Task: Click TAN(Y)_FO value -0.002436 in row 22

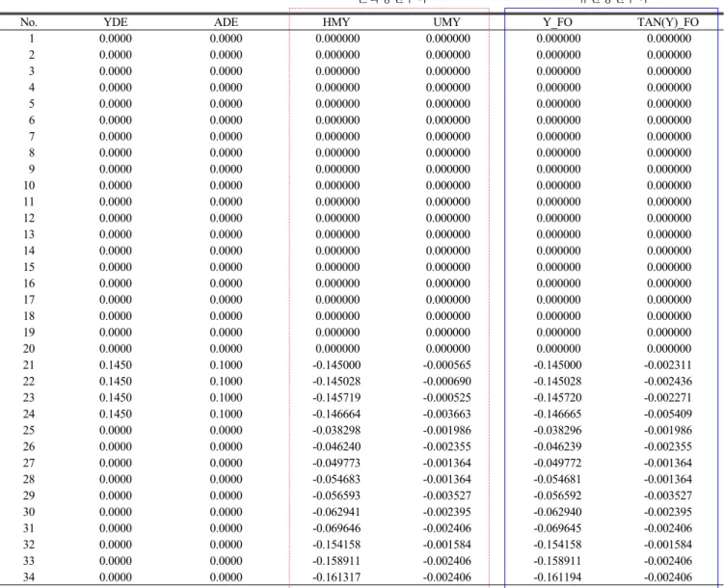Action: coord(668,381)
